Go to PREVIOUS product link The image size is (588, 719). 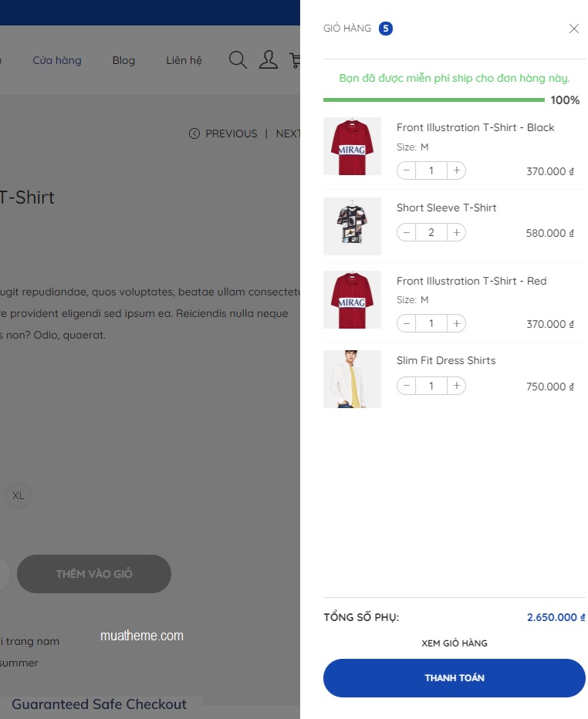pos(223,133)
